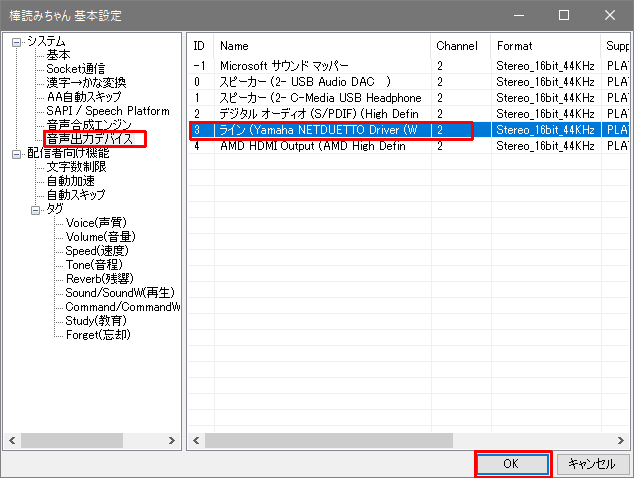The width and height of the screenshot is (634, 478).
Task: Collapse the システム tree node
Action: pyautogui.click(x=16, y=42)
